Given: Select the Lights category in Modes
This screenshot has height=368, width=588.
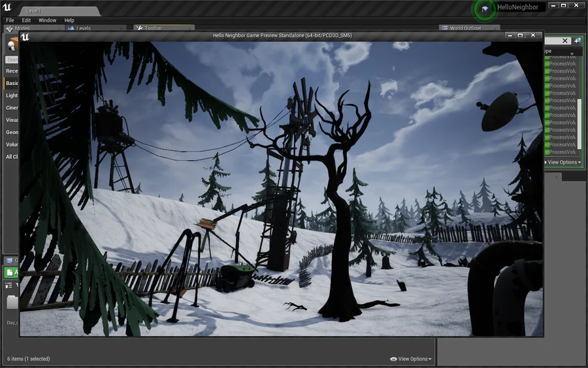Looking at the screenshot, I should pos(12,95).
